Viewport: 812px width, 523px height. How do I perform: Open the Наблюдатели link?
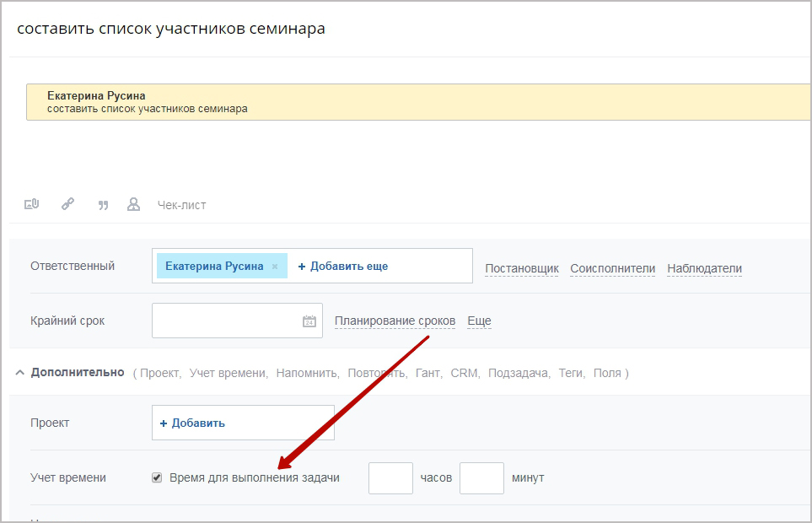pyautogui.click(x=704, y=269)
